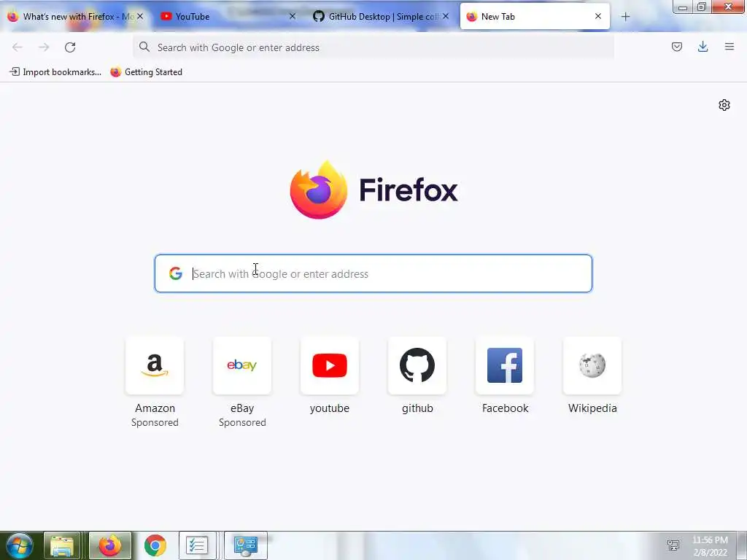747x560 pixels.
Task: Click the magnifier icon in address bar
Action: pos(144,47)
